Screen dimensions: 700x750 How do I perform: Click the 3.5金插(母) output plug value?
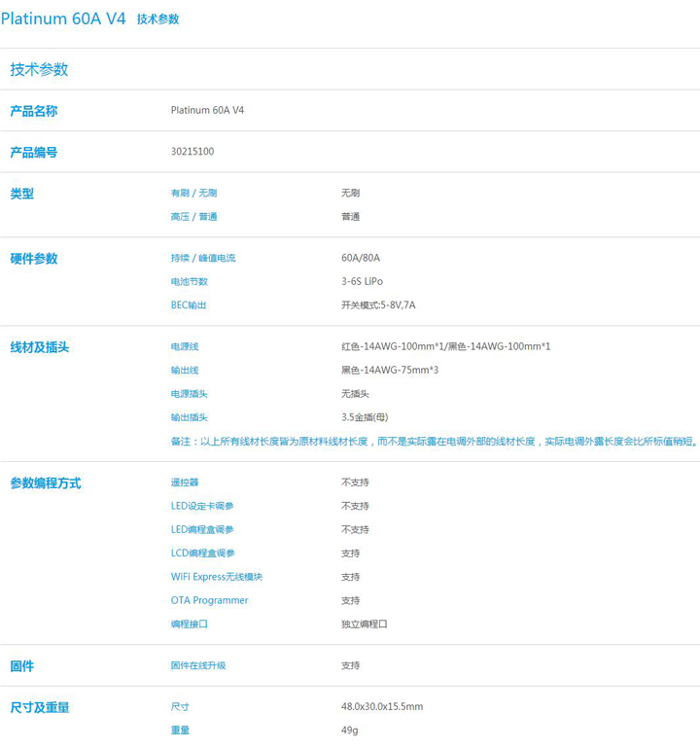click(365, 417)
